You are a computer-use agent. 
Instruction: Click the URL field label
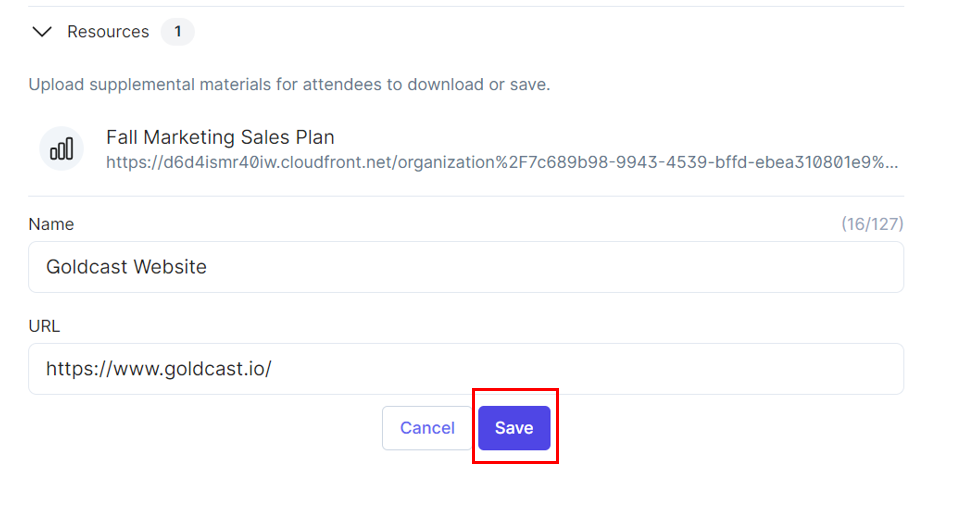pyautogui.click(x=44, y=326)
